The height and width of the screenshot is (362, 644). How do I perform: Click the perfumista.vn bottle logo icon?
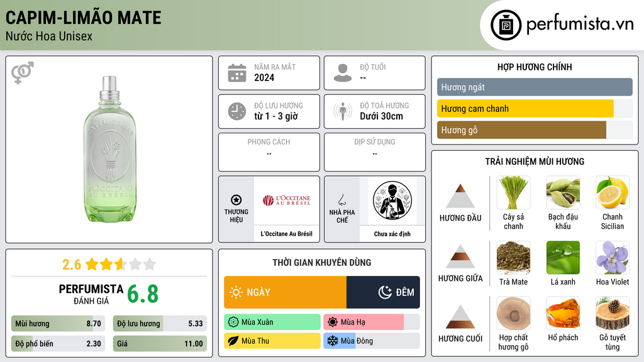pyautogui.click(x=506, y=25)
